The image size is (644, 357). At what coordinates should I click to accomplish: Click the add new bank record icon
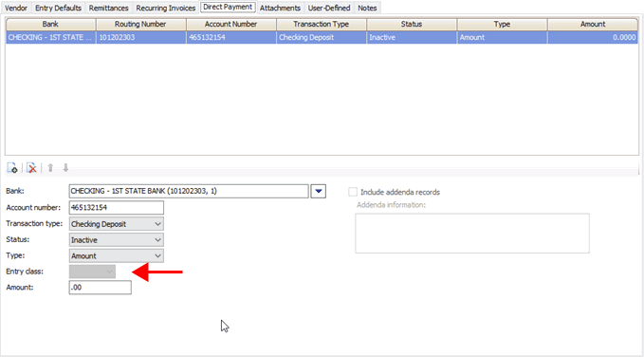tap(12, 168)
